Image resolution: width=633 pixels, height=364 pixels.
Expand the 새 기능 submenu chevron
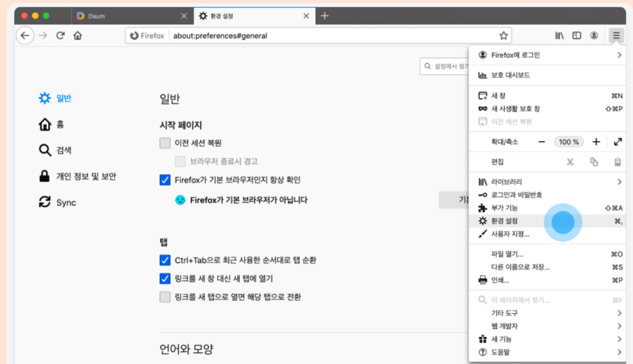(619, 339)
